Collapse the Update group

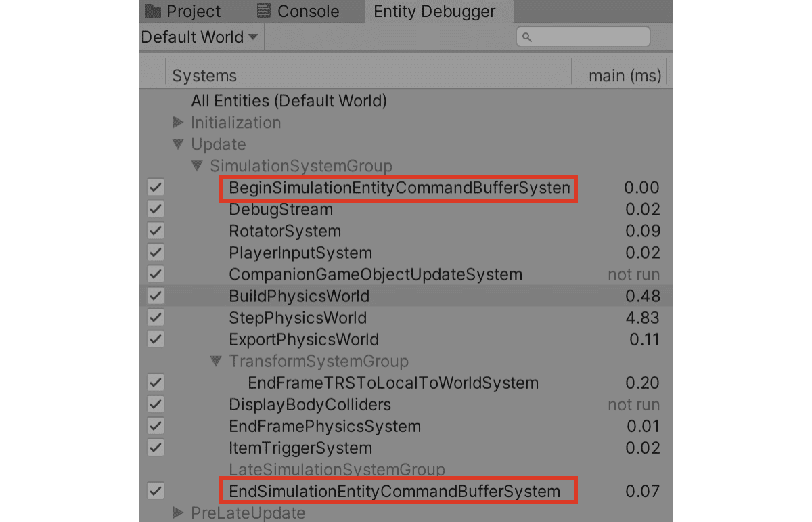[x=179, y=144]
